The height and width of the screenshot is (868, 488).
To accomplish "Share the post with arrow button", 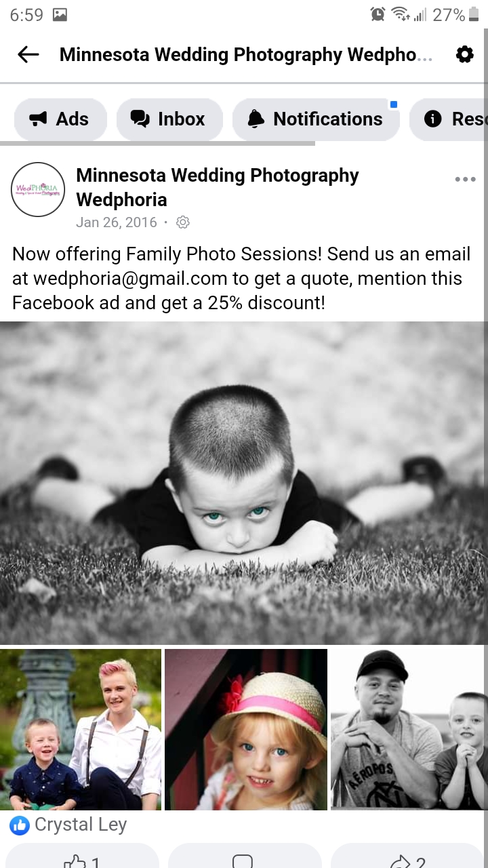I will click(x=408, y=857).
